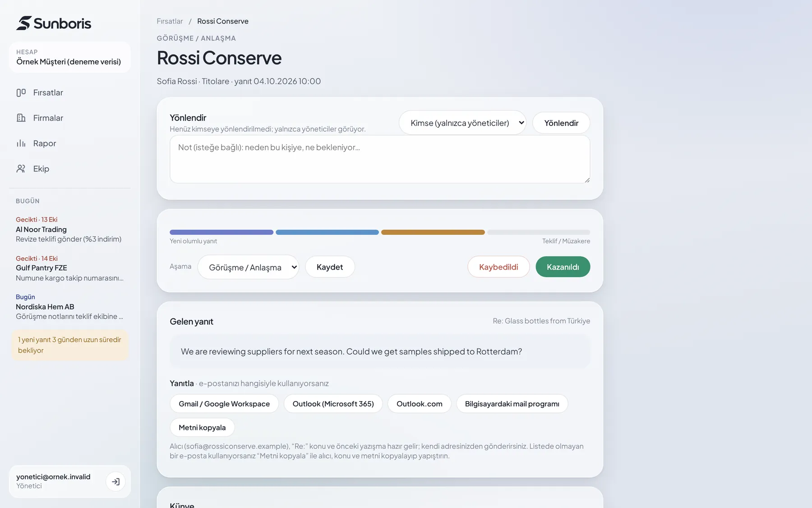
Task: Open Rapor bar chart icon
Action: [21, 143]
